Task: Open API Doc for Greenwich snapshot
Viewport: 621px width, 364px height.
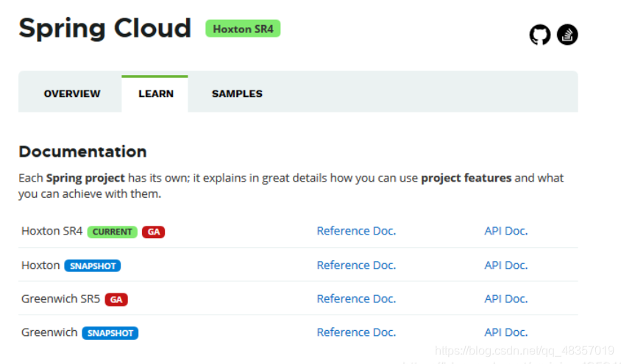Action: 505,332
